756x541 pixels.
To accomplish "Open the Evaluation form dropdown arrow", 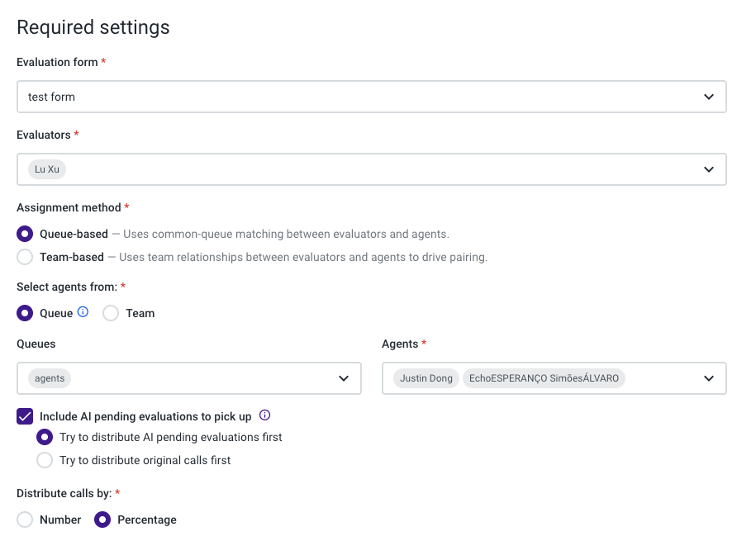I will (708, 97).
